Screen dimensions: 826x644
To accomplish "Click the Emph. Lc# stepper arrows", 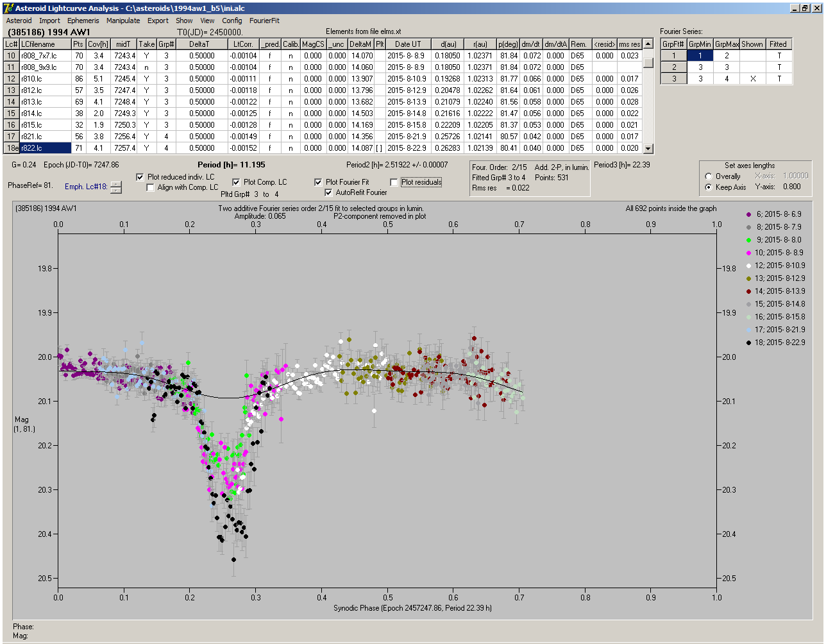I will pyautogui.click(x=115, y=187).
